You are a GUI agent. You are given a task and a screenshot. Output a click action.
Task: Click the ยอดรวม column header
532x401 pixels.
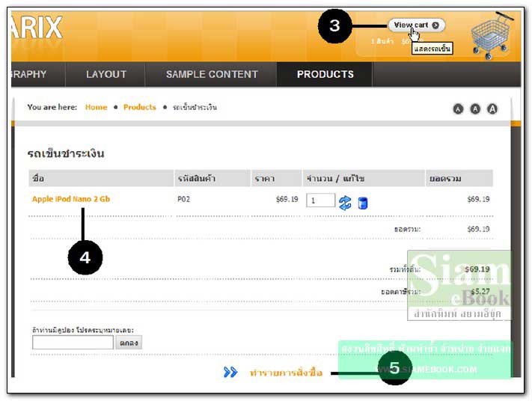[459, 178]
